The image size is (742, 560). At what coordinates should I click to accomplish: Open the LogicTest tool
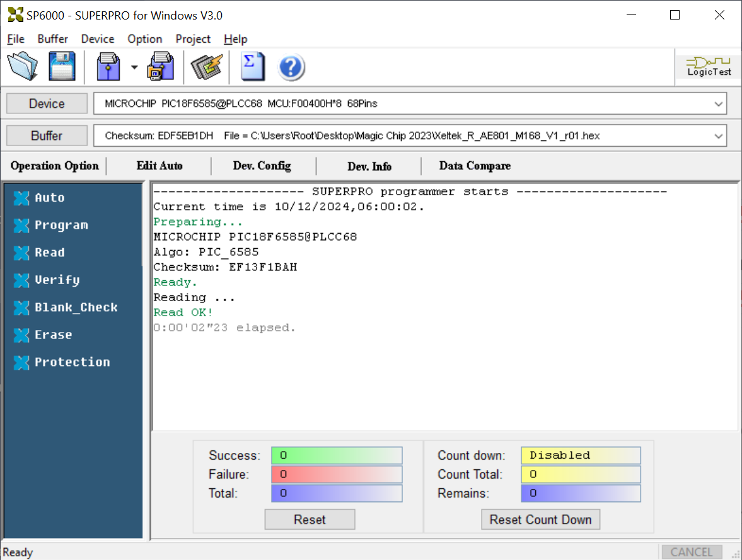(x=709, y=67)
